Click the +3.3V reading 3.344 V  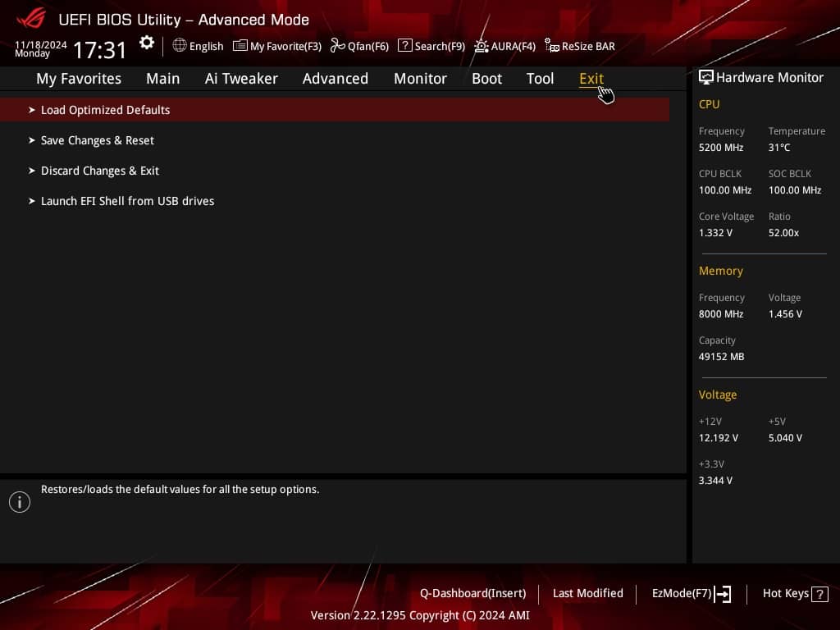715,481
